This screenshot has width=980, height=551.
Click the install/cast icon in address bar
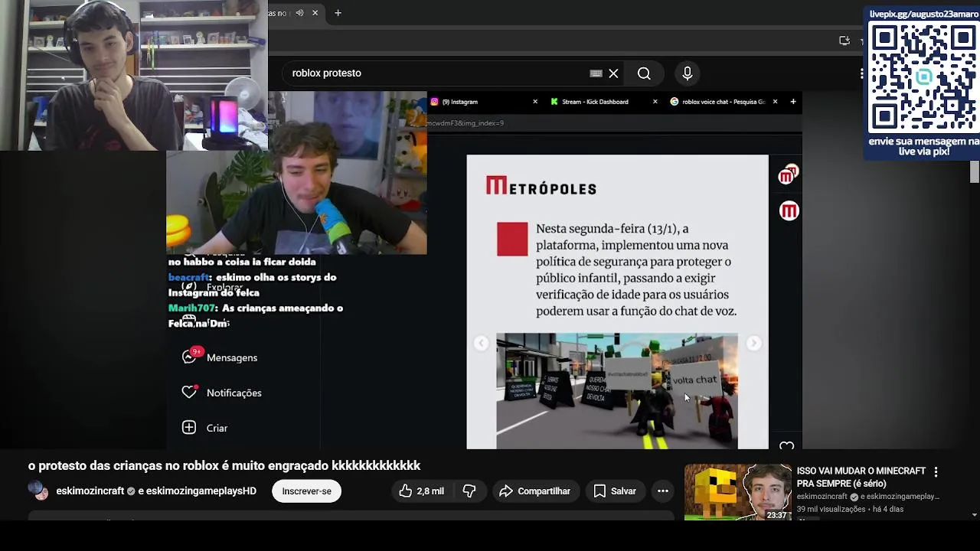pyautogui.click(x=844, y=41)
